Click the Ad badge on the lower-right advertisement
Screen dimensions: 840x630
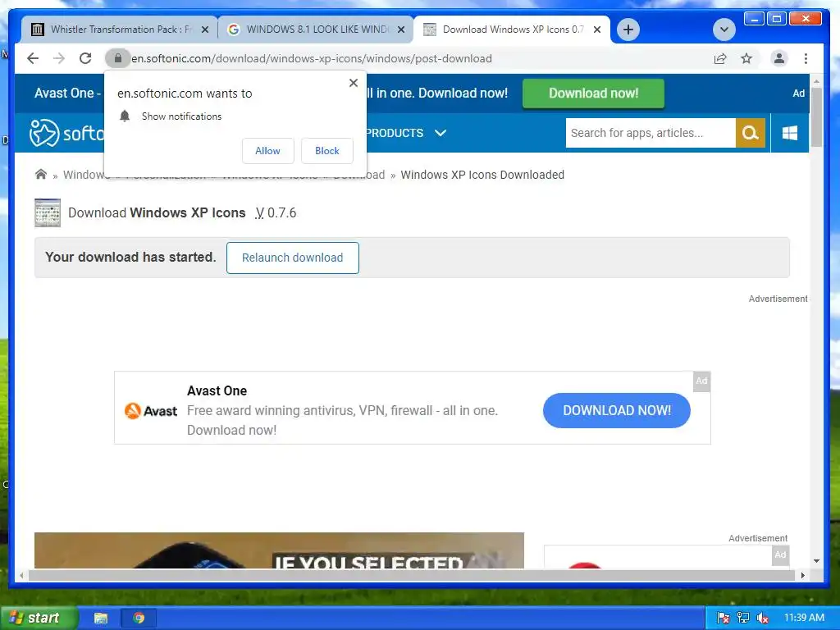coord(781,555)
